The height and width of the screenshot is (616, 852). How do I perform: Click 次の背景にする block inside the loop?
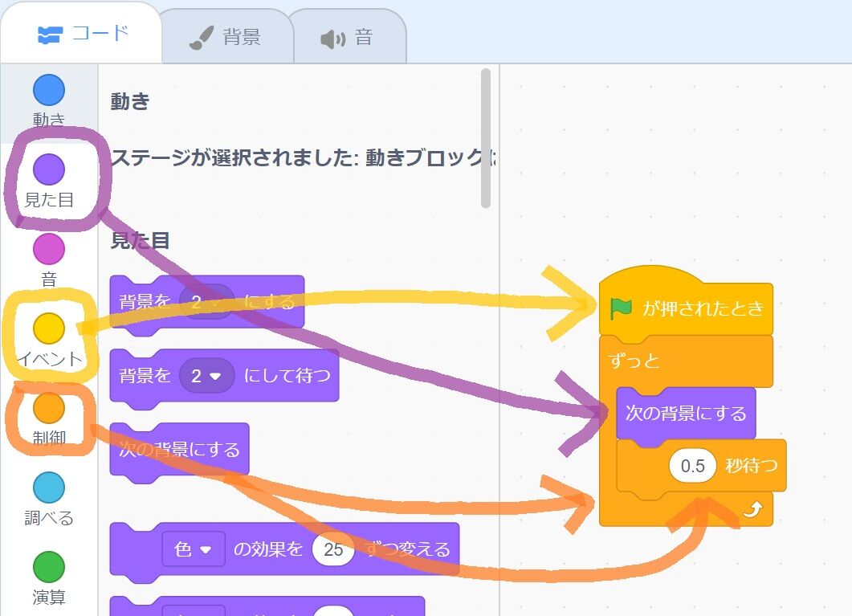[x=687, y=414]
